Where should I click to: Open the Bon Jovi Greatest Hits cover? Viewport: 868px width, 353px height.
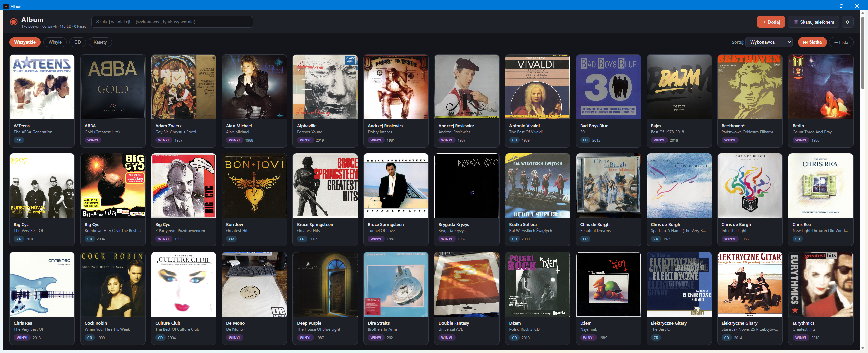[254, 186]
